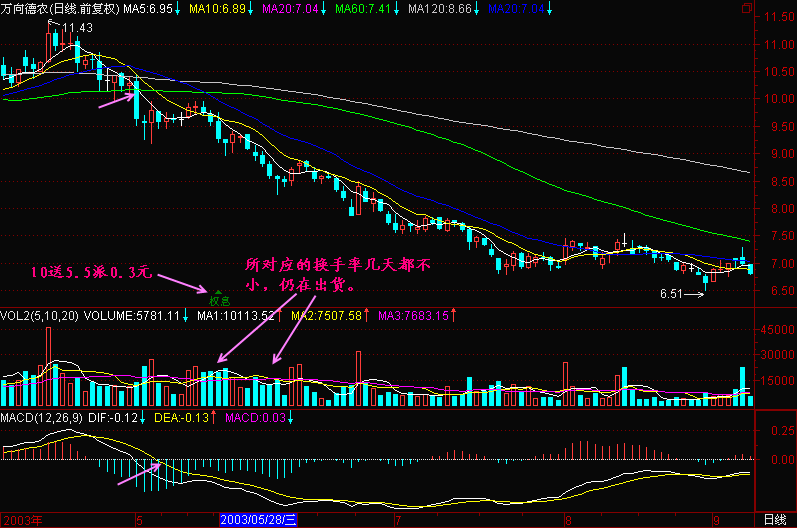Click the down arrow next to MA5:6.95

pos(179,8)
